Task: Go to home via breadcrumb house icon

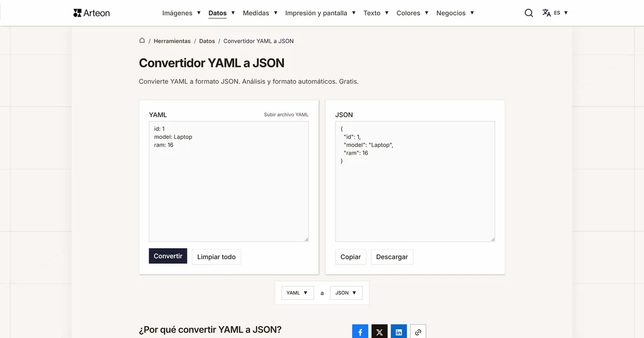Action: click(142, 41)
